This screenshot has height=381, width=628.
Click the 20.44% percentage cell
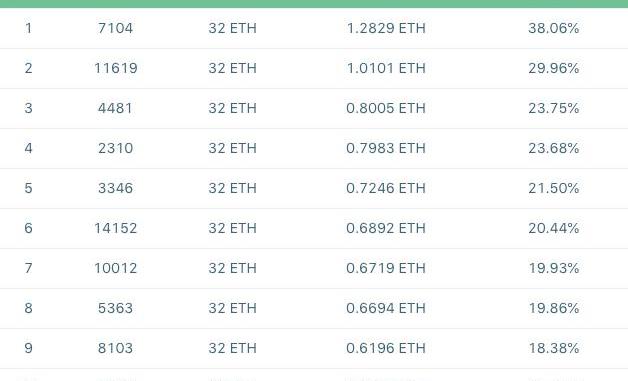pyautogui.click(x=554, y=228)
